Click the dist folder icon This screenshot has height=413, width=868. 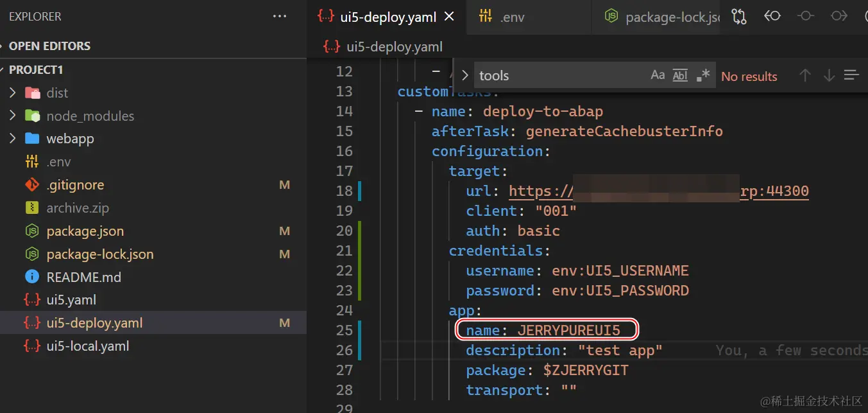click(32, 92)
